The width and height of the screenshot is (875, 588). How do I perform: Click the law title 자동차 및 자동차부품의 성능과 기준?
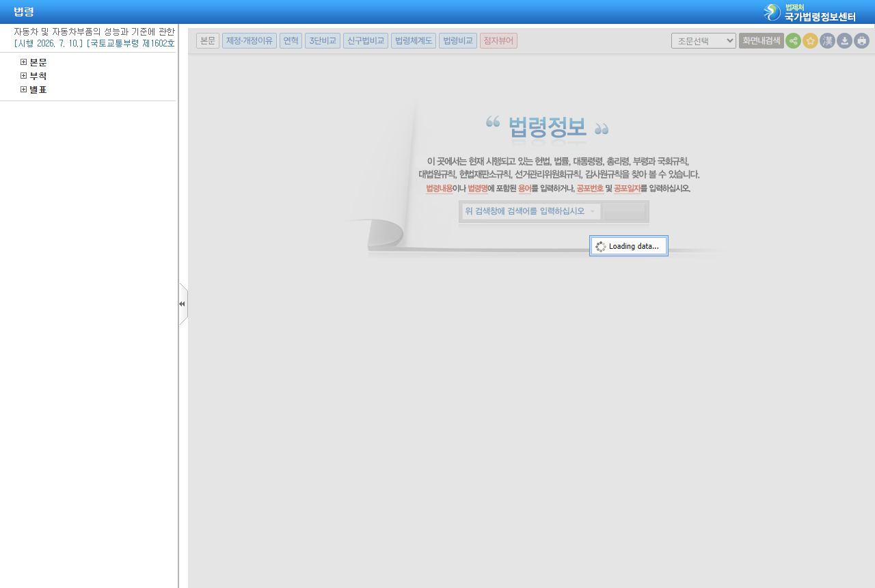(x=94, y=31)
